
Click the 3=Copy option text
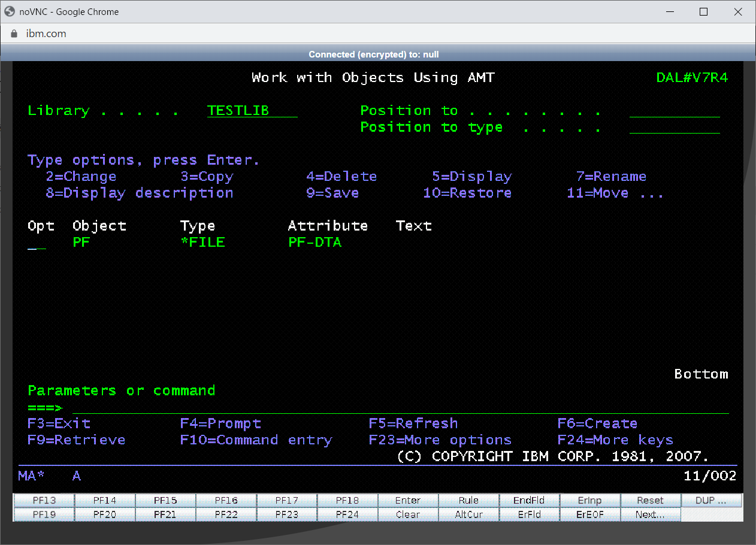pyautogui.click(x=207, y=177)
